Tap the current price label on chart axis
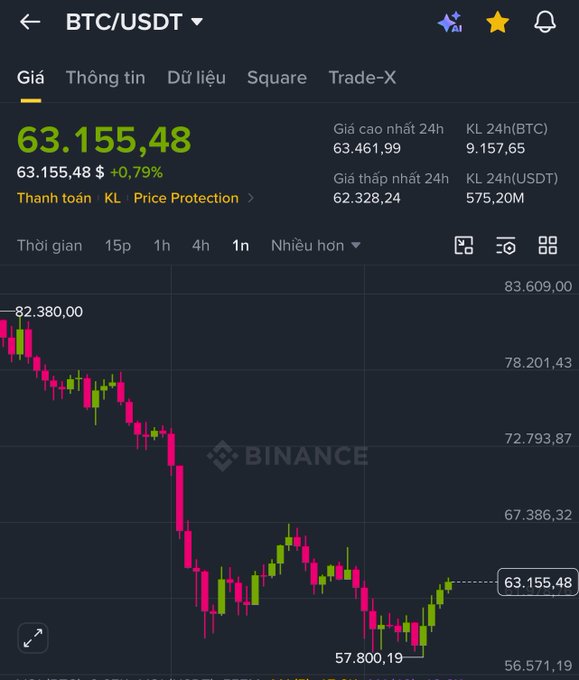Screen dimensions: 579x680 [x=538, y=582]
